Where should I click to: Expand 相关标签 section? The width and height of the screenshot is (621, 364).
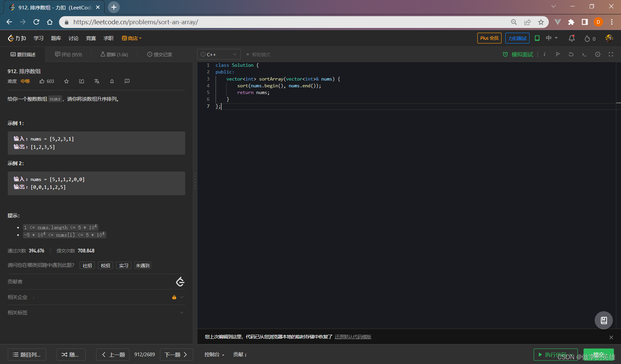(x=96, y=312)
